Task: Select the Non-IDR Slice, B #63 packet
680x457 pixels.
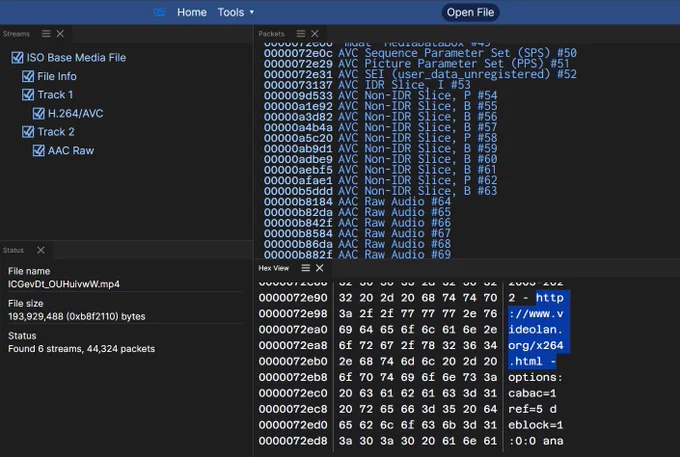Action: [380, 191]
